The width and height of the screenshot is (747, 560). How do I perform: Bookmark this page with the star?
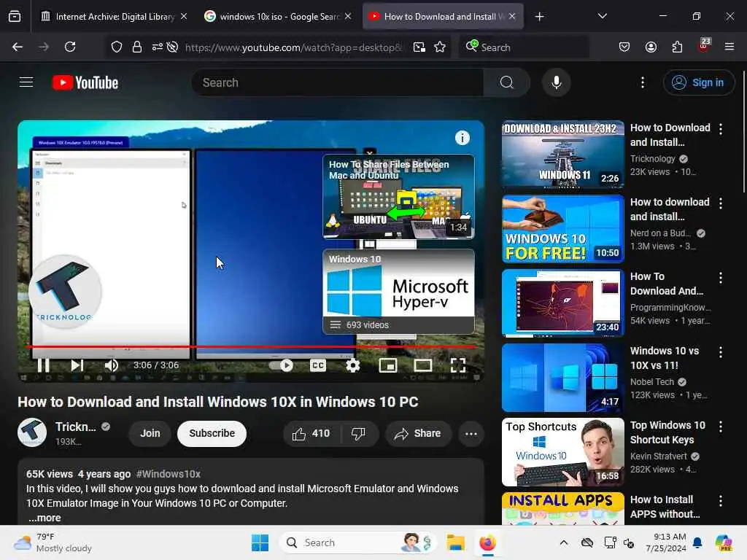tap(440, 47)
